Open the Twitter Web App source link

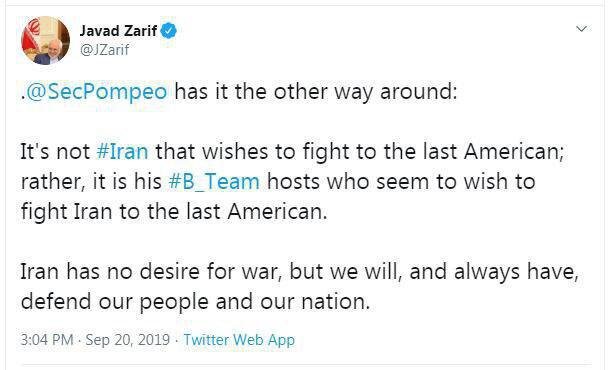coord(239,340)
